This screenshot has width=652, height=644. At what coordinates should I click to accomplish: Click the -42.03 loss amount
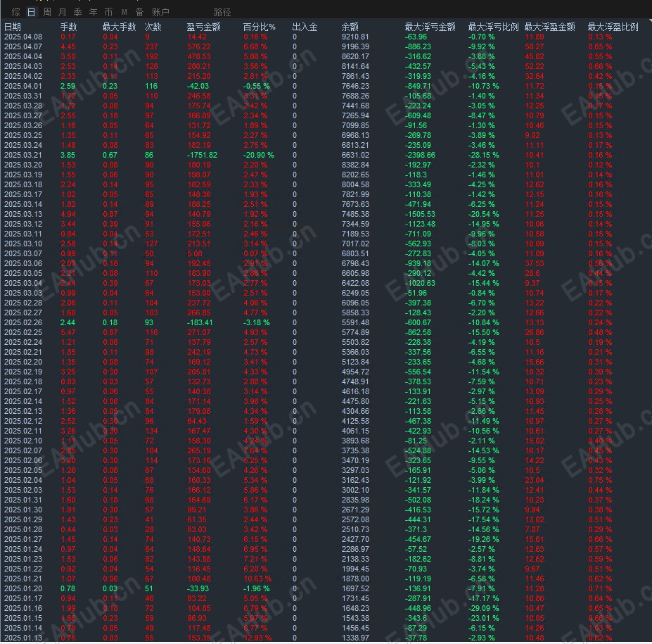coord(198,86)
